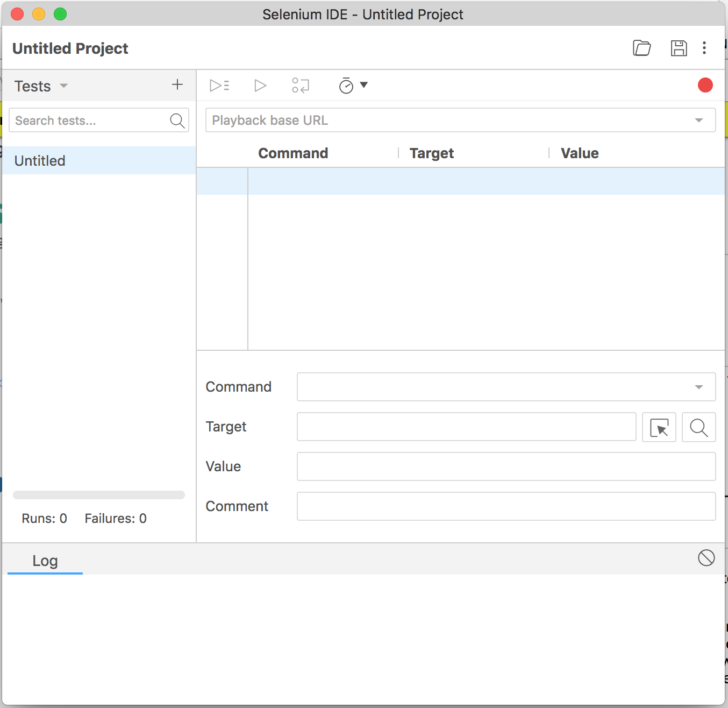The image size is (728, 708).
Task: Run the current test
Action: pyautogui.click(x=260, y=86)
